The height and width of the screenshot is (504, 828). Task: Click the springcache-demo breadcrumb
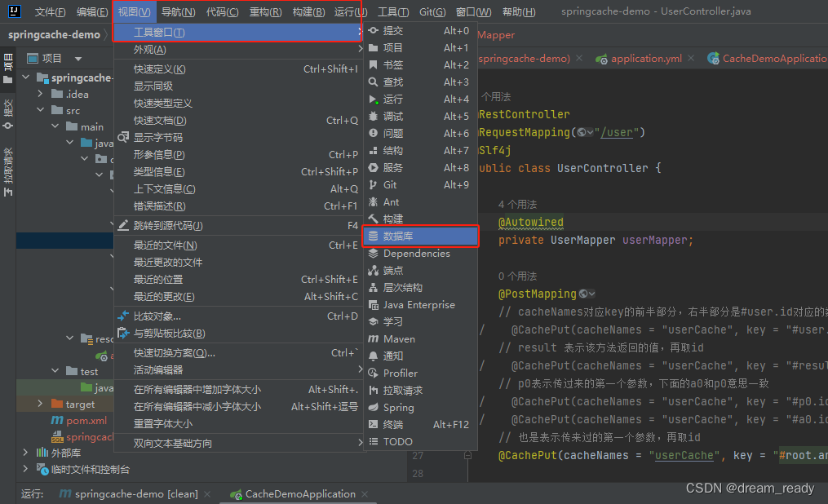click(x=54, y=35)
